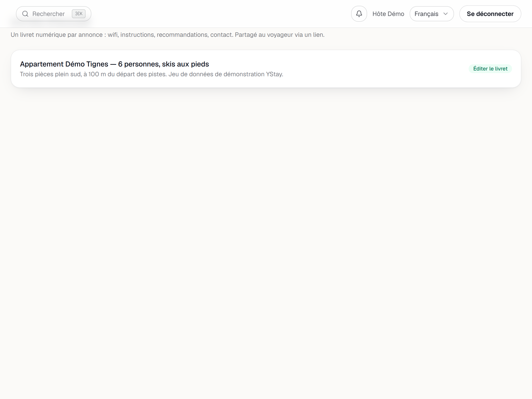Click the notifications bell icon

coord(359,14)
